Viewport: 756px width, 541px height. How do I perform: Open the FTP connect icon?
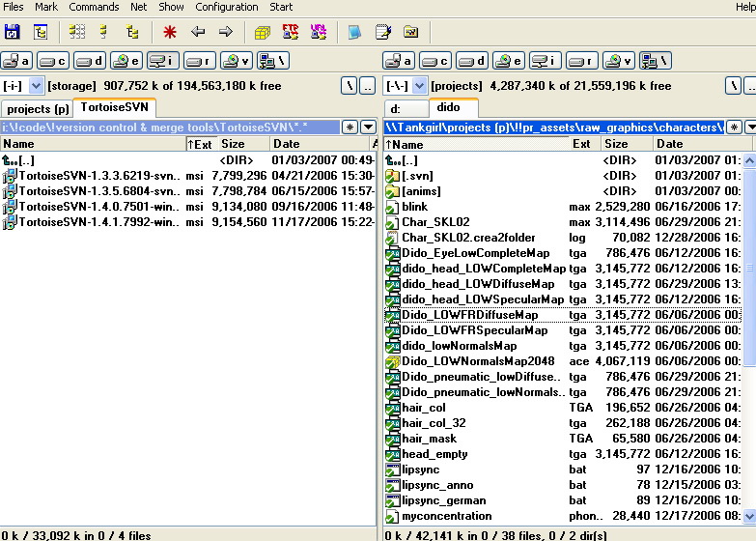[x=291, y=32]
